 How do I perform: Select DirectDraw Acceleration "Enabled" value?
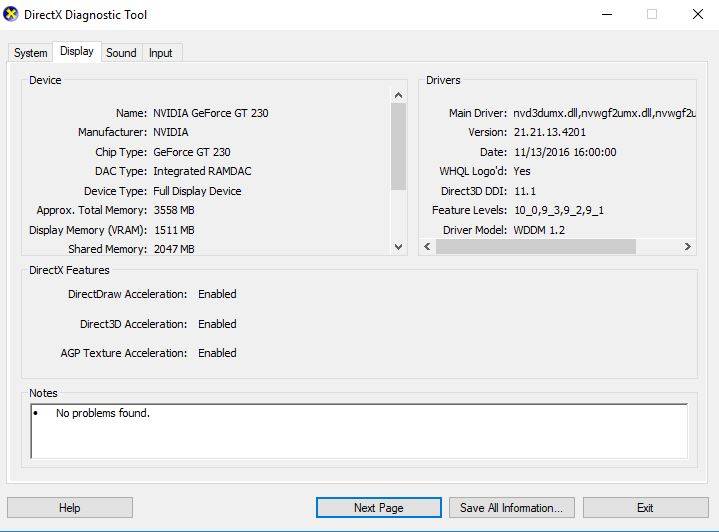(217, 294)
